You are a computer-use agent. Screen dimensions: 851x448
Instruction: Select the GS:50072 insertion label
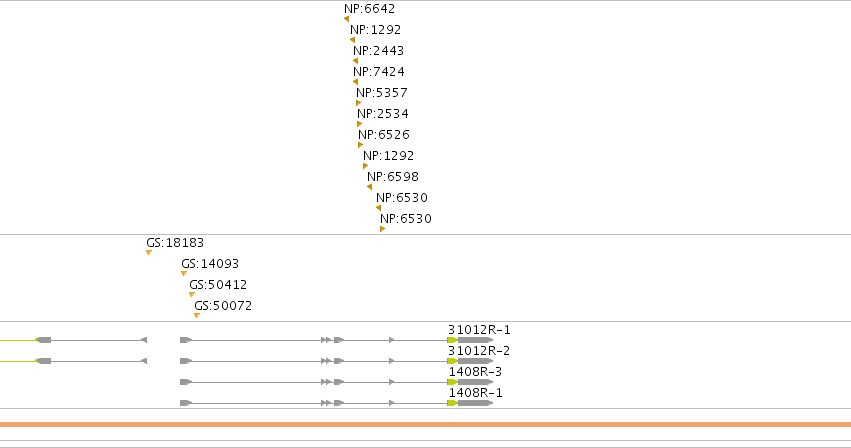click(x=223, y=306)
